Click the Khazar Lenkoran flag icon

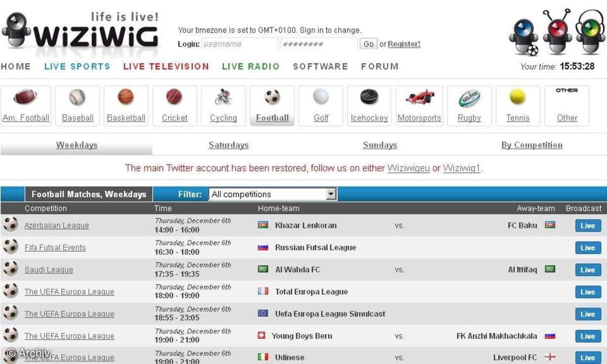click(x=263, y=225)
